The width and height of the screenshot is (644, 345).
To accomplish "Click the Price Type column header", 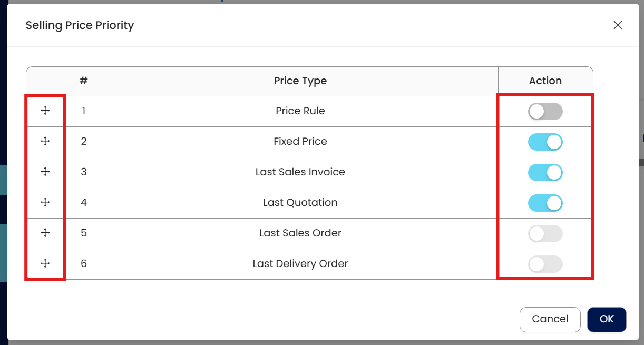I will [300, 81].
